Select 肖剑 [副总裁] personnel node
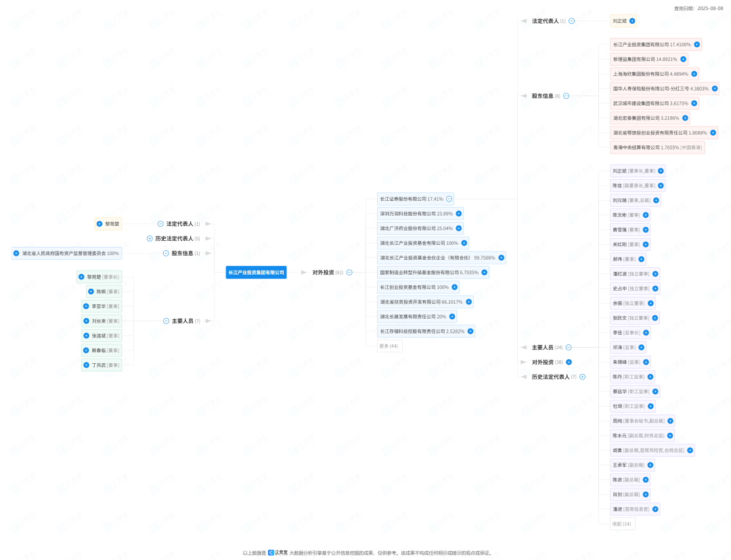Screen dimensions: 731x560 pyautogui.click(x=630, y=494)
